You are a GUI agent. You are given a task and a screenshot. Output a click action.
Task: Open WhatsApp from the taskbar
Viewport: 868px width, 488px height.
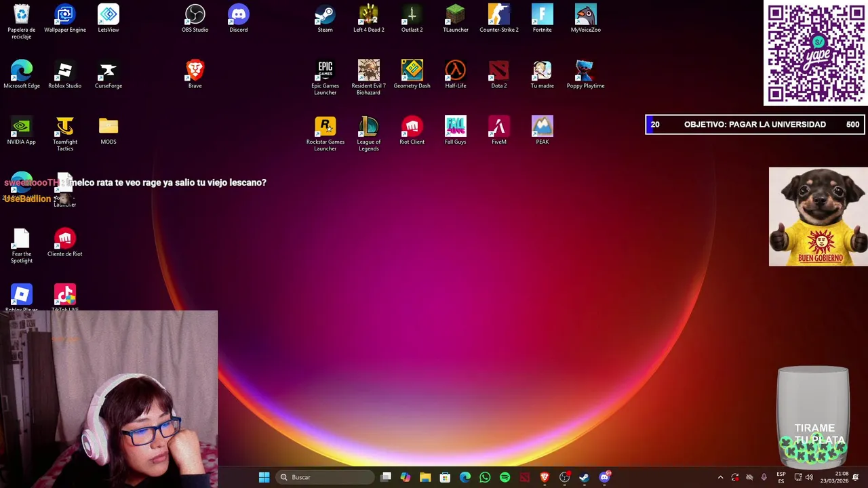point(485,477)
